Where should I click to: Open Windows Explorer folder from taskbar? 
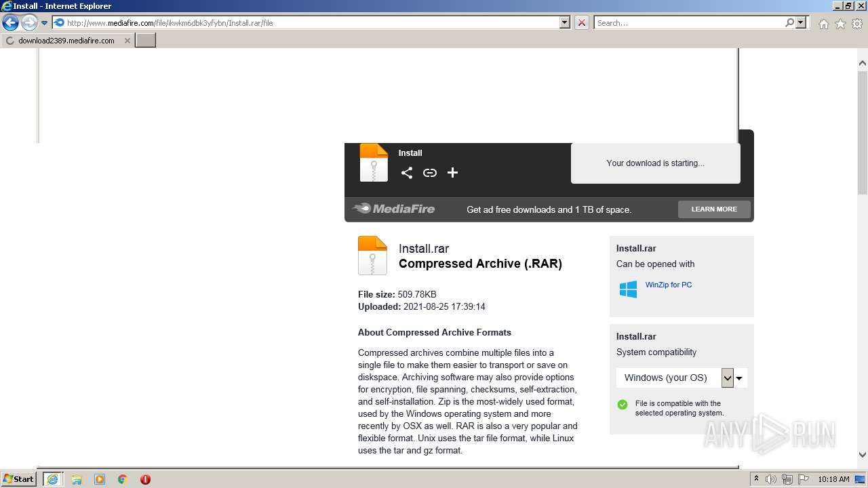(77, 479)
